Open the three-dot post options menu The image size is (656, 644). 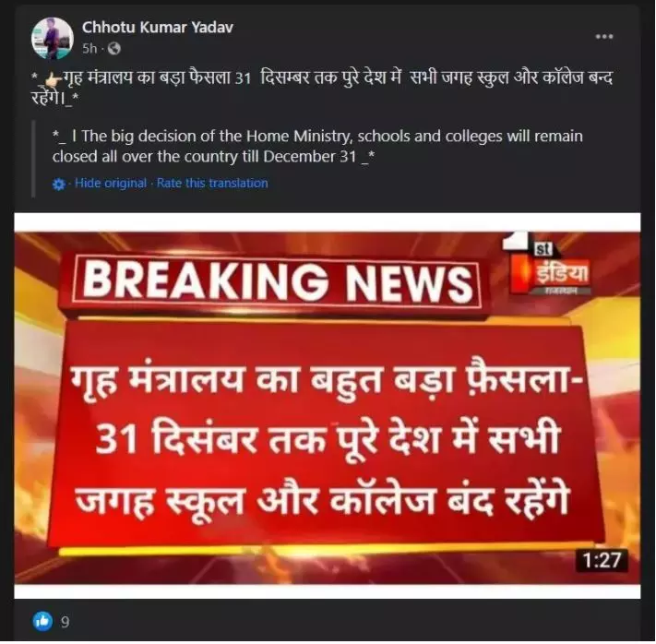tap(604, 36)
